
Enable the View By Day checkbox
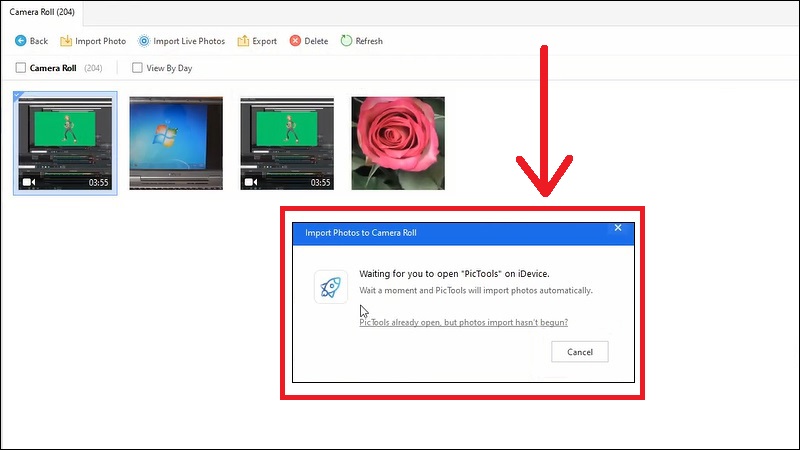137,68
